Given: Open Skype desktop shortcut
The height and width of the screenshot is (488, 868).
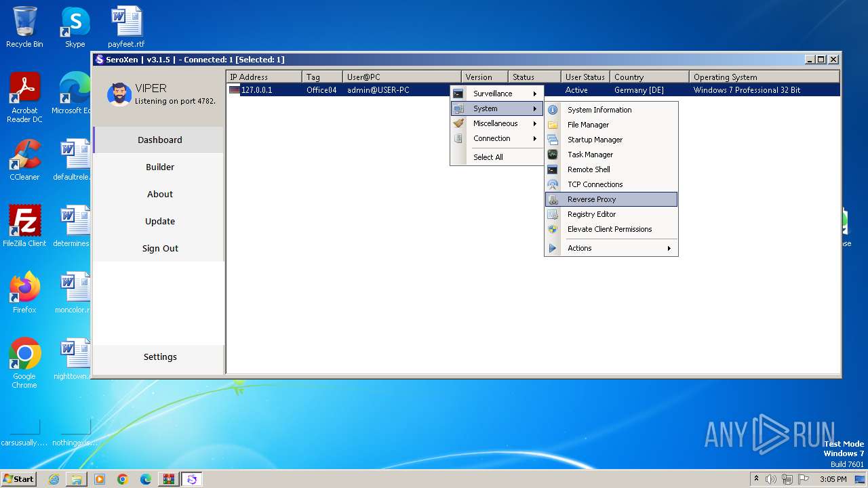Looking at the screenshot, I should (75, 27).
